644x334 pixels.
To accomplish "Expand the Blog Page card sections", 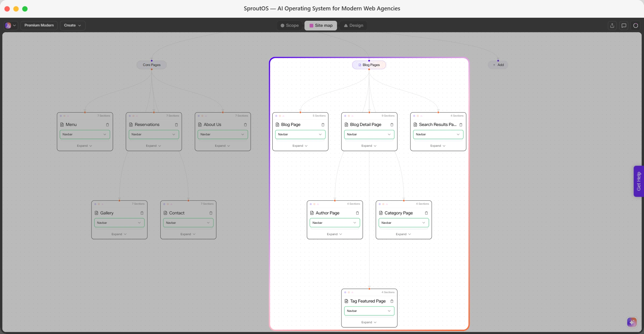I will click(300, 146).
